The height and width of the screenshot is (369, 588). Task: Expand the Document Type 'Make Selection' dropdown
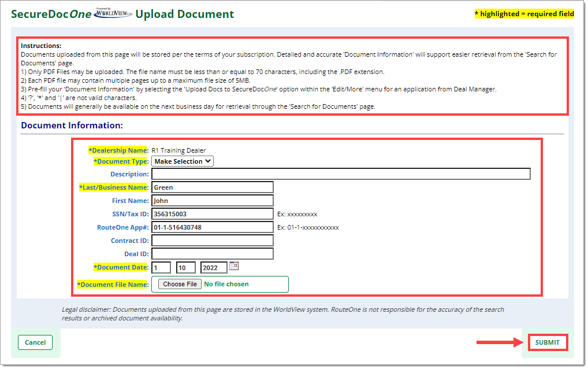[x=183, y=161]
